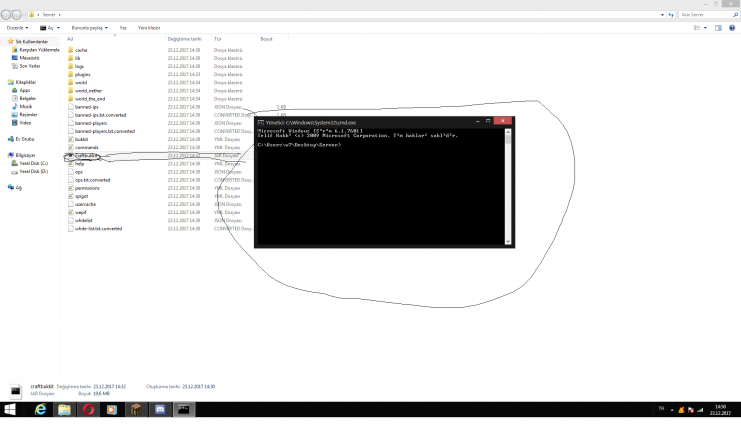Click the Yaz toolbar button
Viewport: 741px width, 445px height.
(x=123, y=28)
